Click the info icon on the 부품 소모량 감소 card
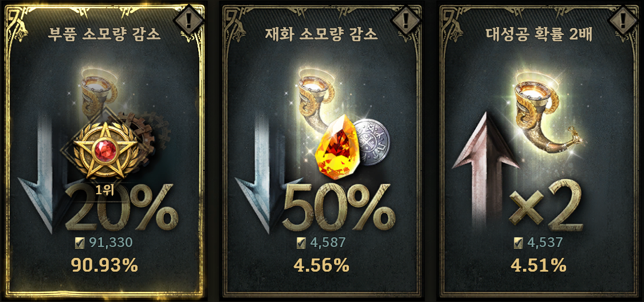The image size is (644, 302). [189, 19]
